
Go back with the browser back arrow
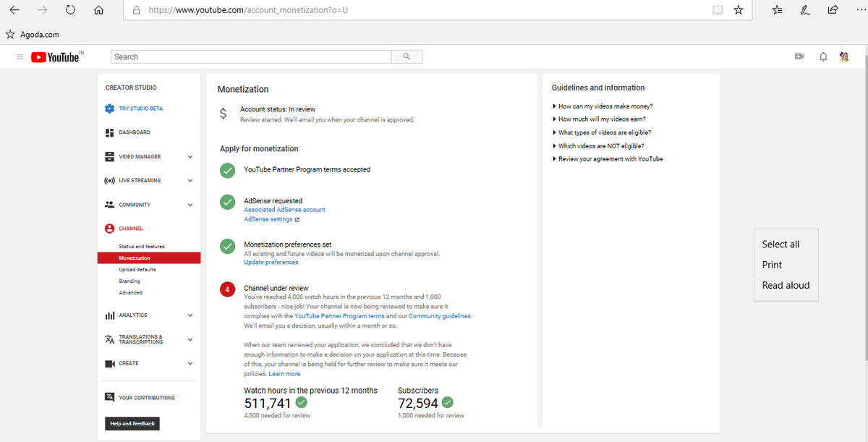(x=16, y=11)
